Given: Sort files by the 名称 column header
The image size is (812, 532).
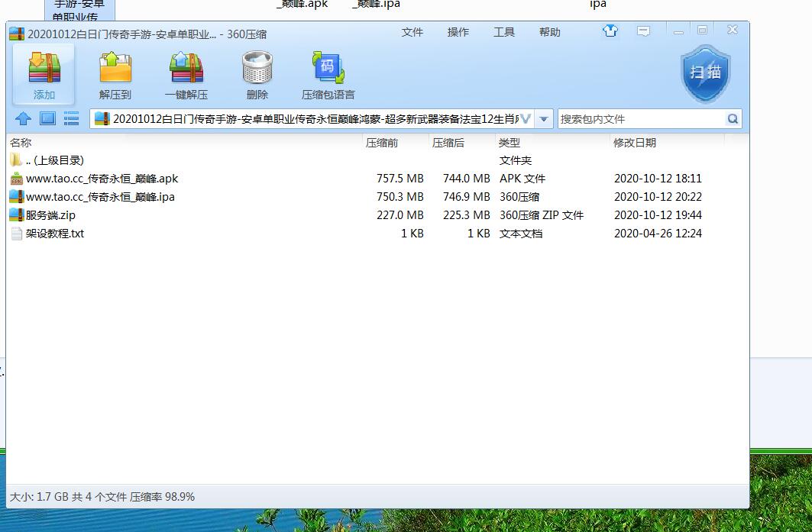Looking at the screenshot, I should coord(21,143).
